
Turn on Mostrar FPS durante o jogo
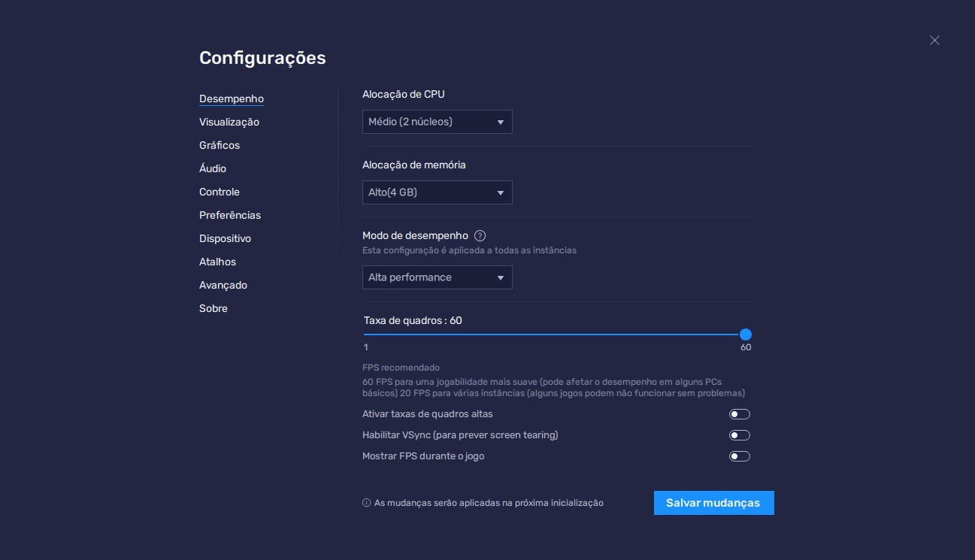point(740,456)
